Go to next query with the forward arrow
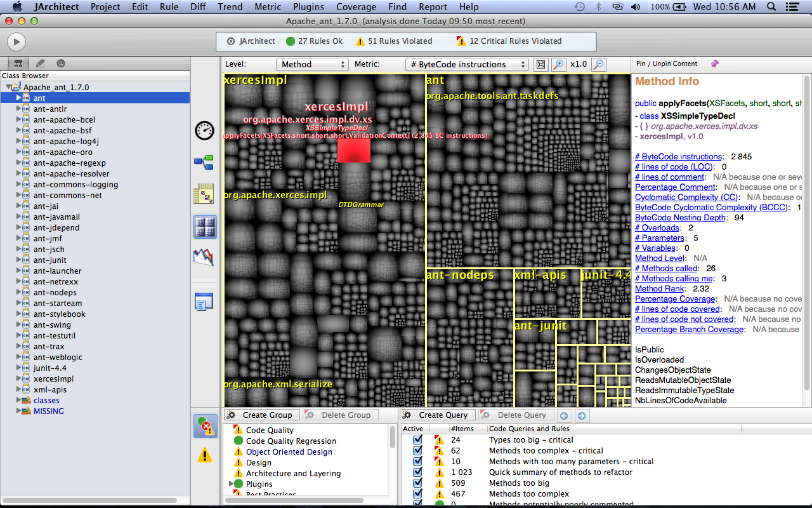Viewport: 812px width, 508px height. 581,415
